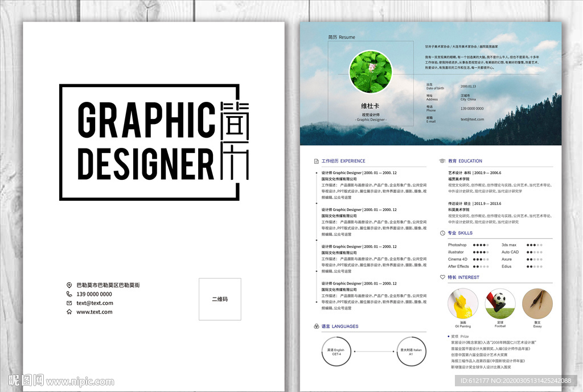The width and height of the screenshot is (583, 392).
Task: Click the 传达设计 硕士 2011.9–2013.6 entry
Action: (x=474, y=204)
